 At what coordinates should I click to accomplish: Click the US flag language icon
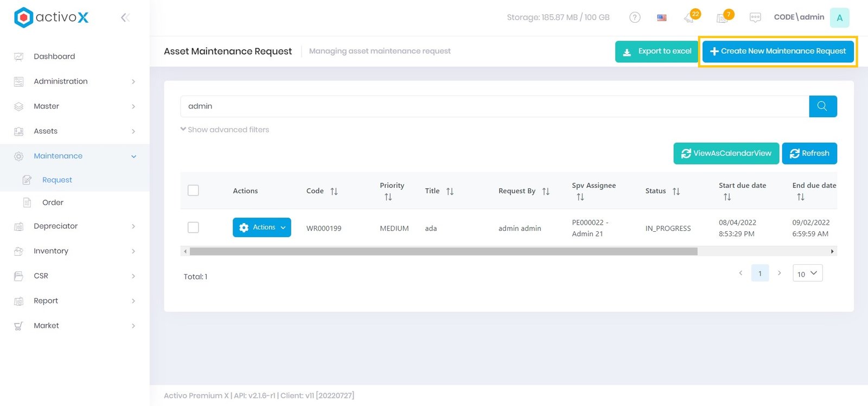coord(662,17)
